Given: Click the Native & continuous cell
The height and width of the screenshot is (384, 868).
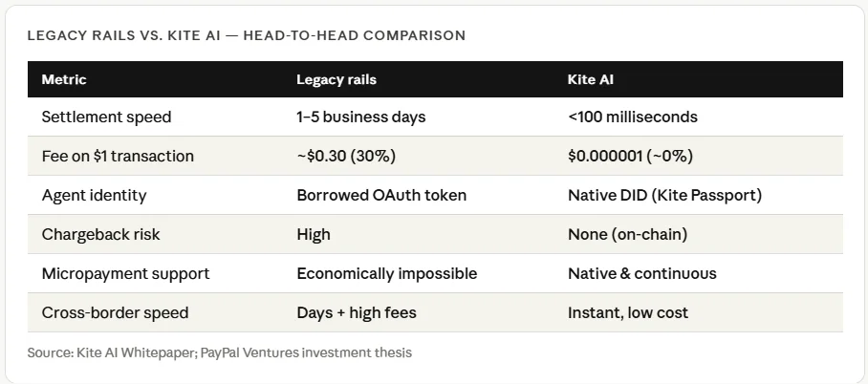Looking at the screenshot, I should tap(641, 273).
